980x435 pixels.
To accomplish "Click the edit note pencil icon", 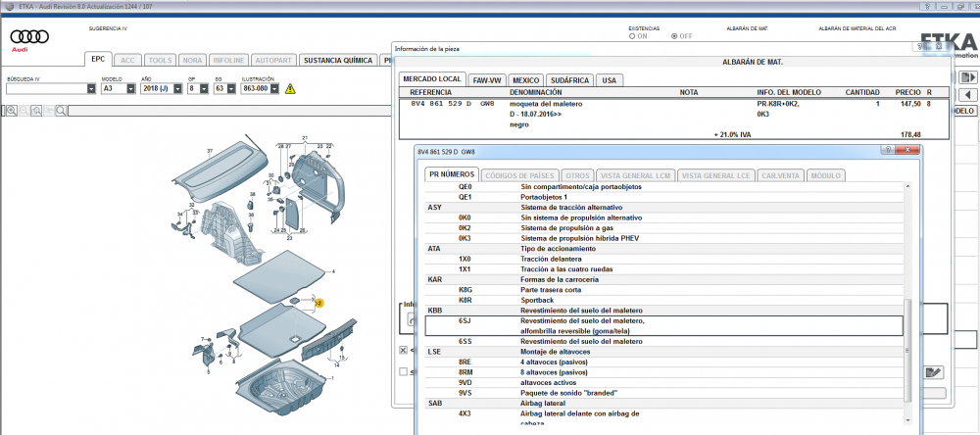I will [933, 373].
